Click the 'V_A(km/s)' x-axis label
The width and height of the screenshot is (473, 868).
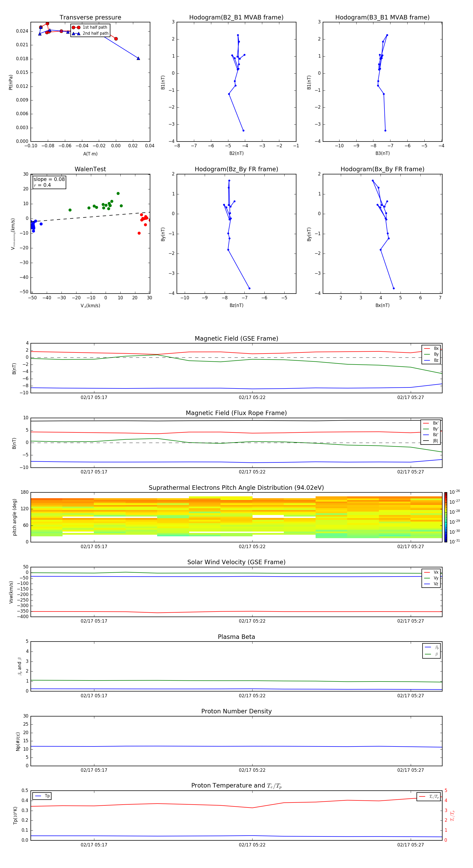click(90, 306)
